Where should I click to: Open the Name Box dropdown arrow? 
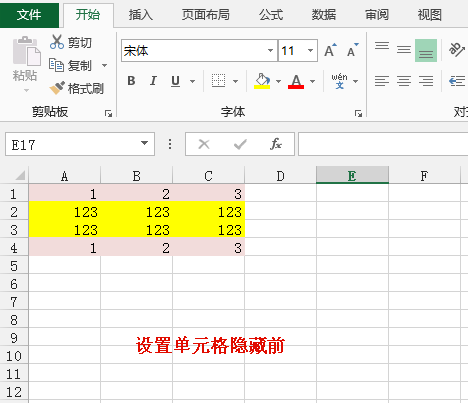coord(144,143)
